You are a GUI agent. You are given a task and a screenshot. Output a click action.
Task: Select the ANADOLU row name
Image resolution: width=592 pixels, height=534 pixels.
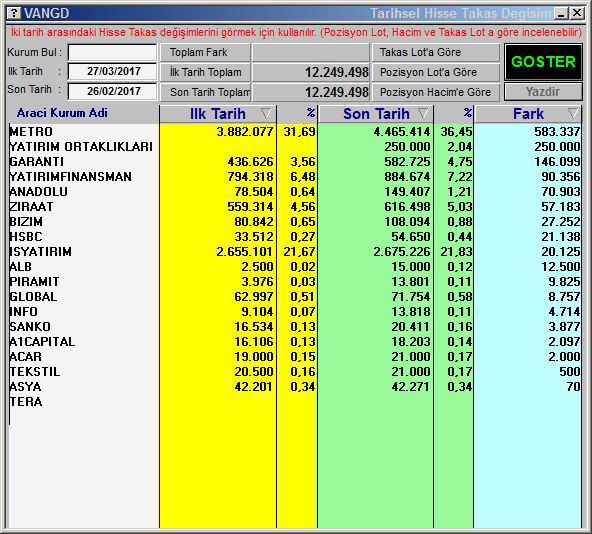coord(39,191)
